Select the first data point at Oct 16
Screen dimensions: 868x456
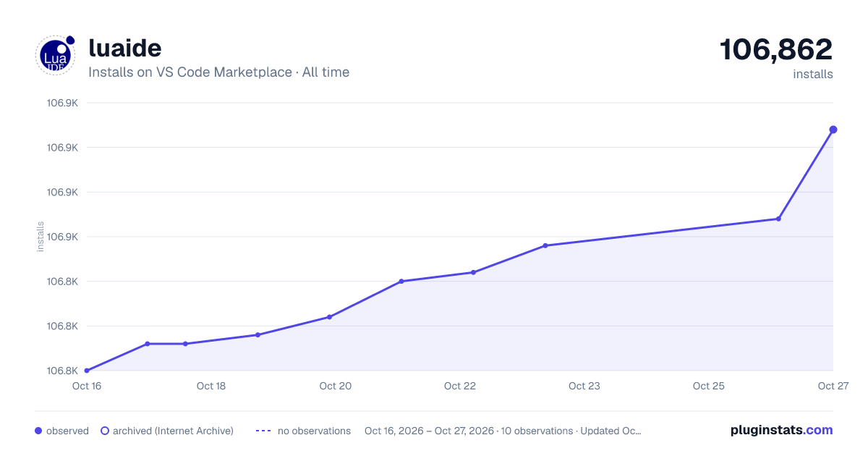coord(87,371)
